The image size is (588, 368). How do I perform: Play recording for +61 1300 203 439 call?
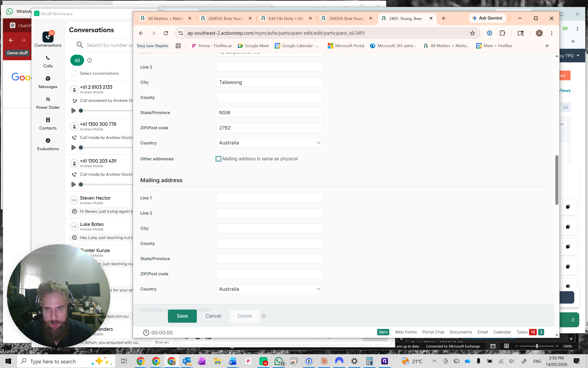click(73, 184)
